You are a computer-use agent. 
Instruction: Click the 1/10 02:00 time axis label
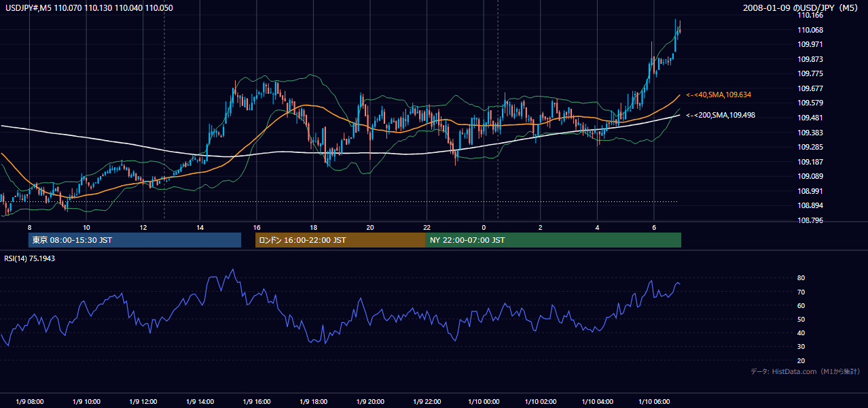[x=541, y=402]
